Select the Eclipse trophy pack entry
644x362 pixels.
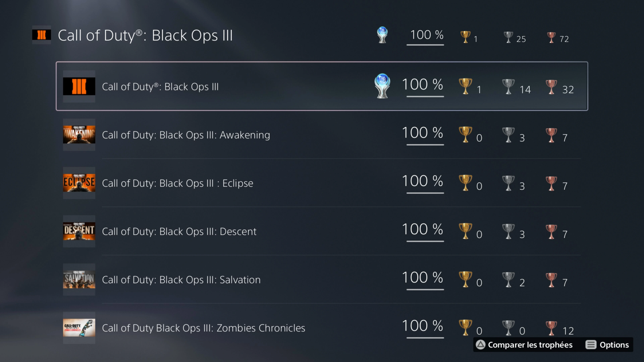[177, 183]
